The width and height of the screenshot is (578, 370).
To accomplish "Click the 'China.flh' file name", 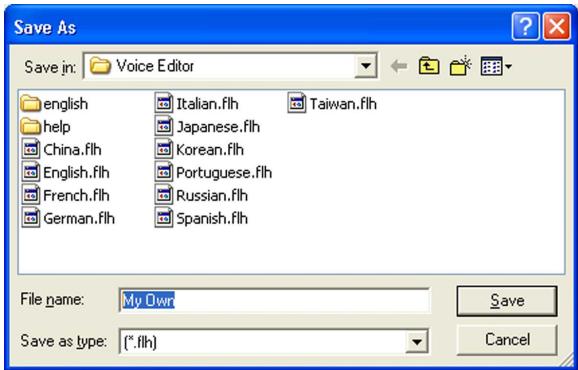I will [72, 150].
